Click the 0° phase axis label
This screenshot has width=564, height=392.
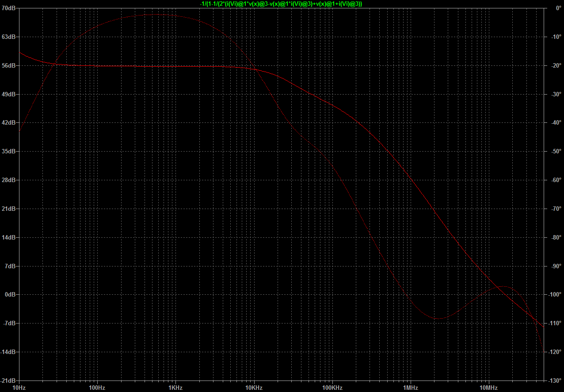[x=558, y=8]
